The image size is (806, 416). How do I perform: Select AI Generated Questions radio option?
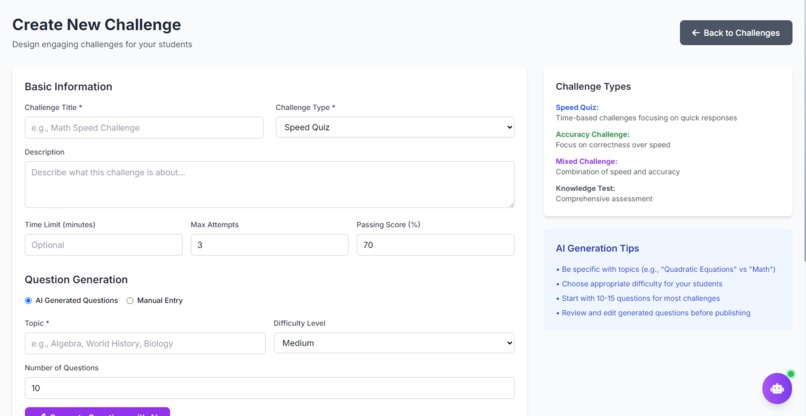[x=29, y=301]
